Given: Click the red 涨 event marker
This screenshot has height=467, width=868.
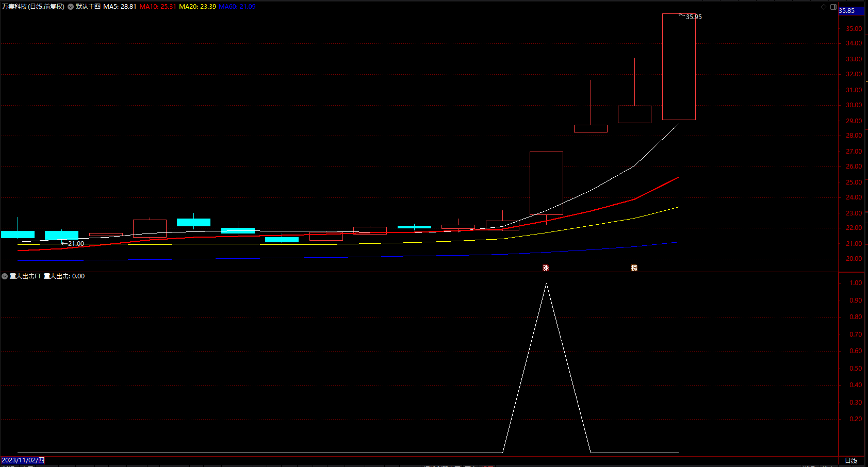Looking at the screenshot, I should pos(546,268).
